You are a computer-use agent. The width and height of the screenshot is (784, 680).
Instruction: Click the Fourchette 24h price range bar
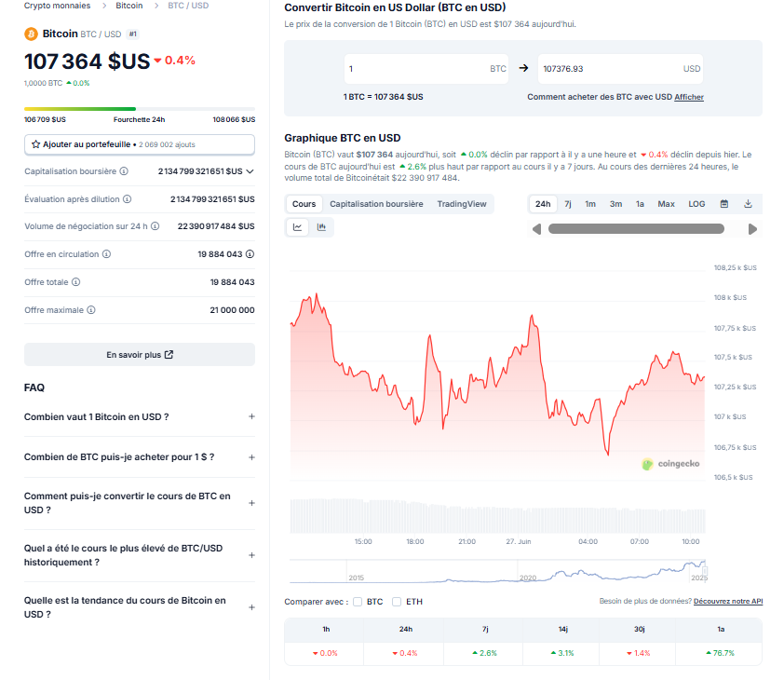point(140,109)
